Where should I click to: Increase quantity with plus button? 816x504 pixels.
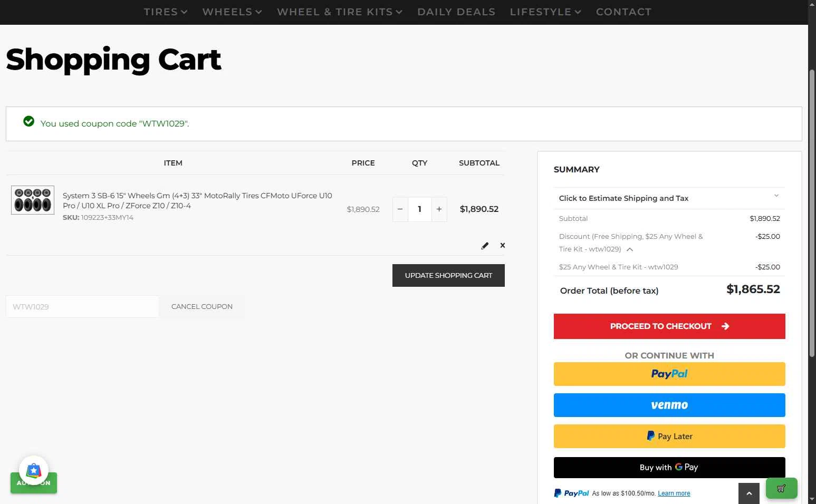(439, 209)
